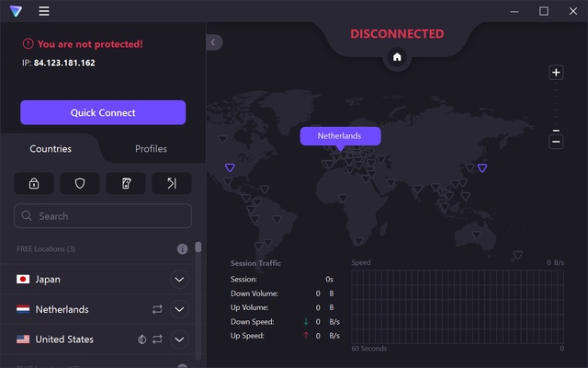The image size is (588, 368).
Task: Toggle the Kill Switch icon
Action: pos(126,183)
